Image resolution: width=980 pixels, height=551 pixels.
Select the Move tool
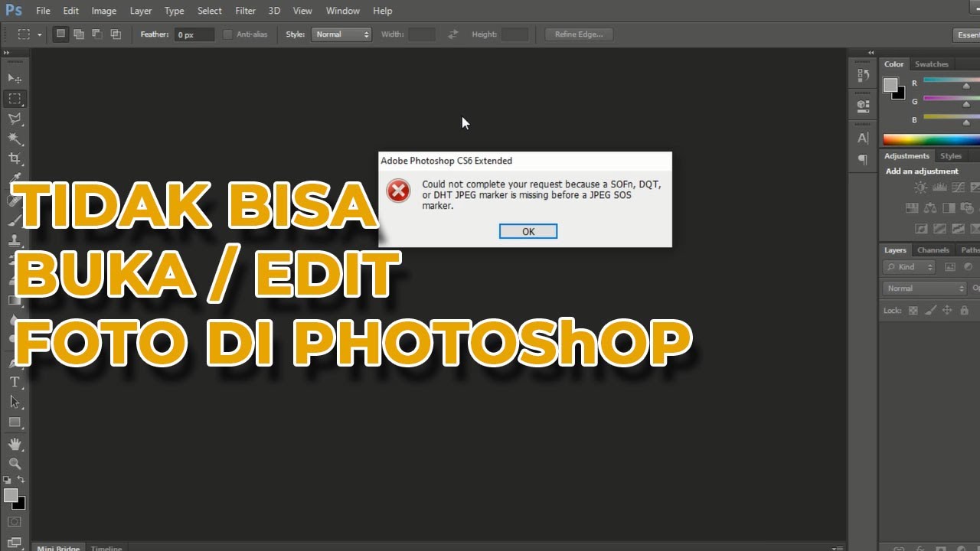click(15, 79)
